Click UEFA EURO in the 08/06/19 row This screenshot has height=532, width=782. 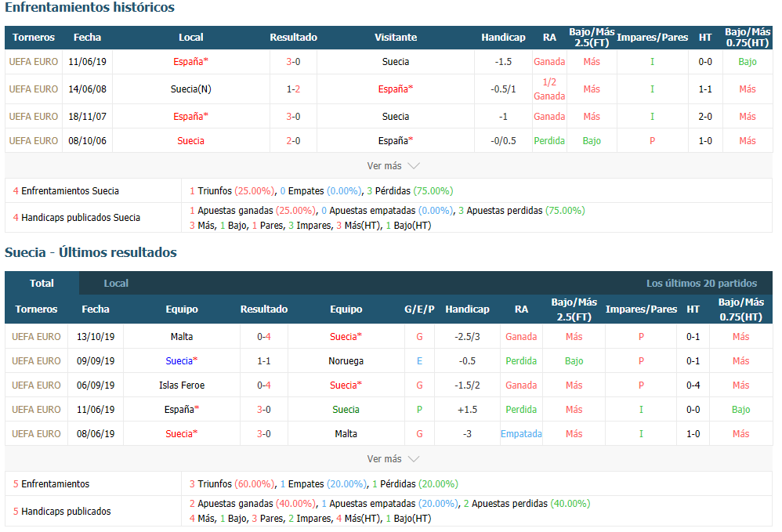click(36, 434)
